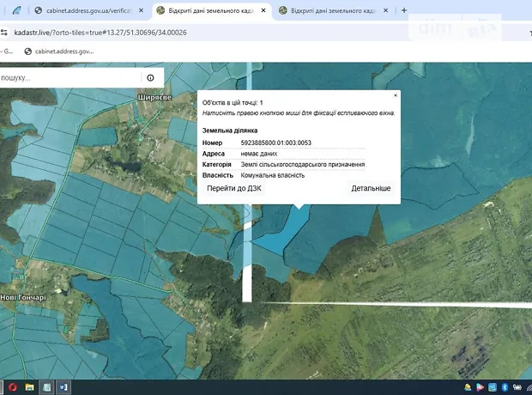Click the first pinned tab icon
The width and height of the screenshot is (532, 395).
(15, 11)
